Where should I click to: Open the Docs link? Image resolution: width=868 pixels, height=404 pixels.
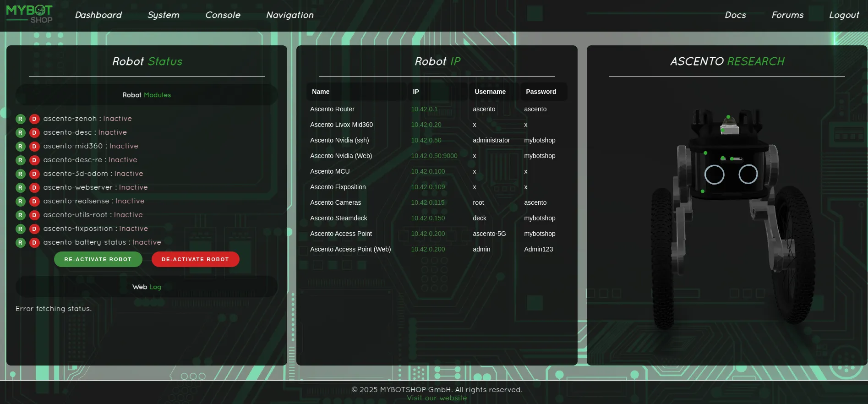pos(735,15)
